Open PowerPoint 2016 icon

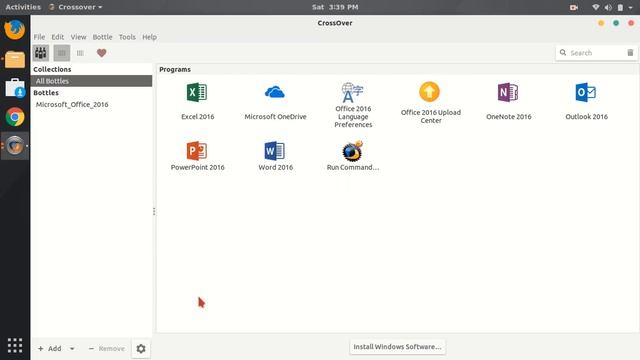click(x=197, y=151)
